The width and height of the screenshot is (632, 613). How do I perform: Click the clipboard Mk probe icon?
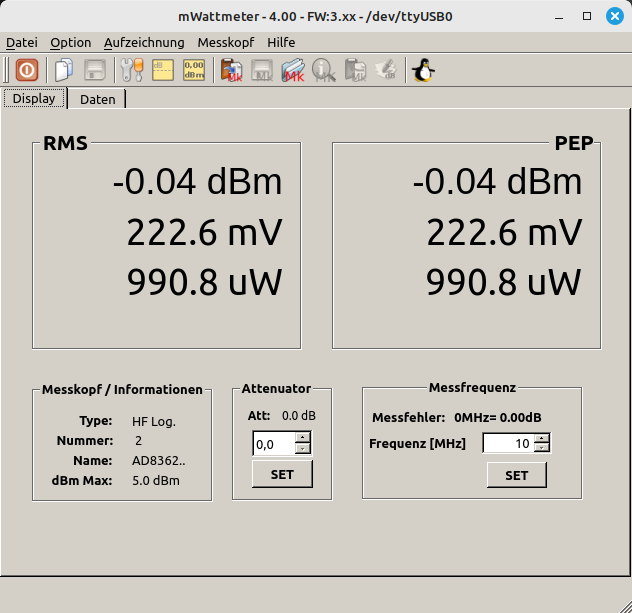tap(232, 70)
